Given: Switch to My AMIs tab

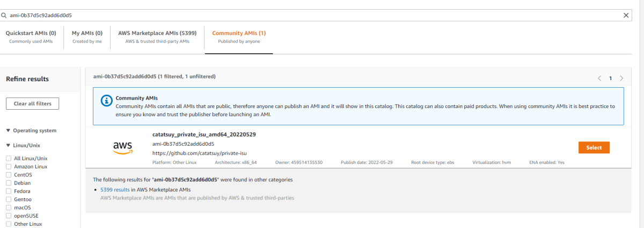Looking at the screenshot, I should tap(87, 37).
